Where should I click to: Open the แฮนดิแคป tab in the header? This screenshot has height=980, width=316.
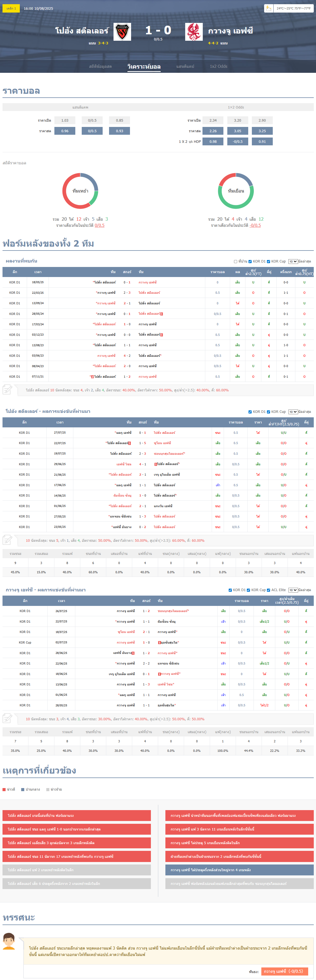coord(185,66)
